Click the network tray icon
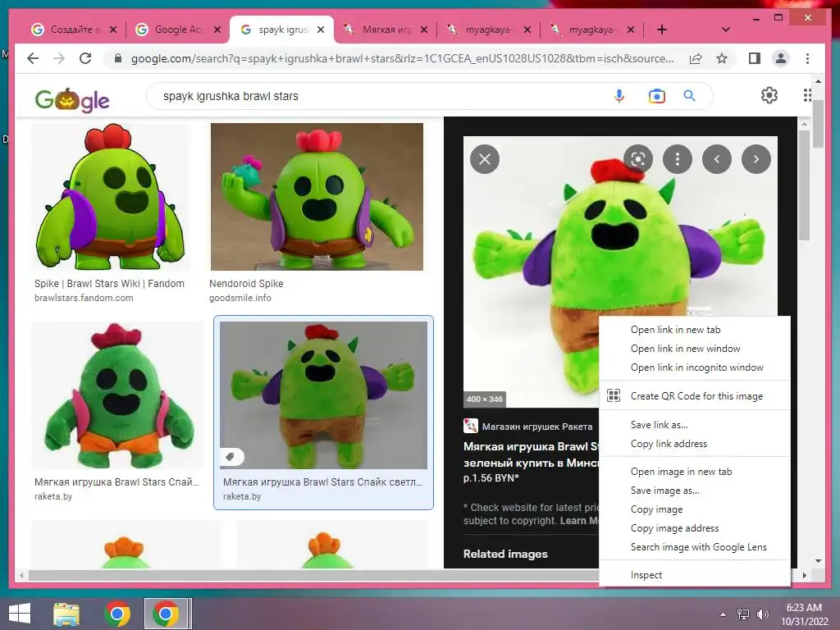Viewport: 840px width, 630px height. tap(743, 614)
